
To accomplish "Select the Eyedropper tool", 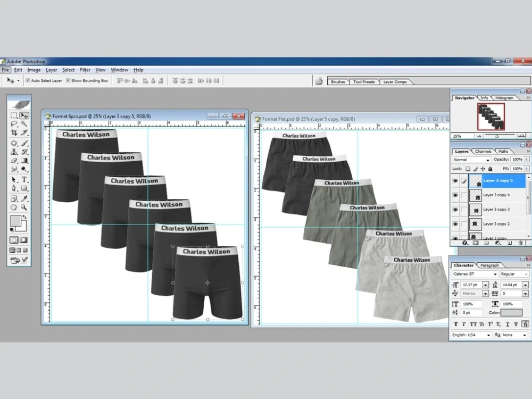I will point(24,198).
